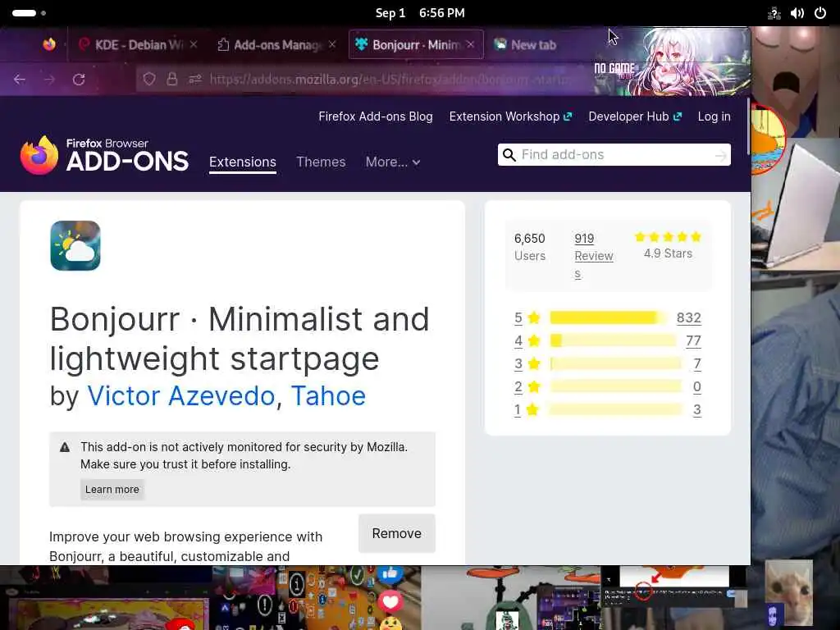Viewport: 840px width, 630px height.
Task: Click the 4.9 star rating icons
Action: [x=668, y=237]
